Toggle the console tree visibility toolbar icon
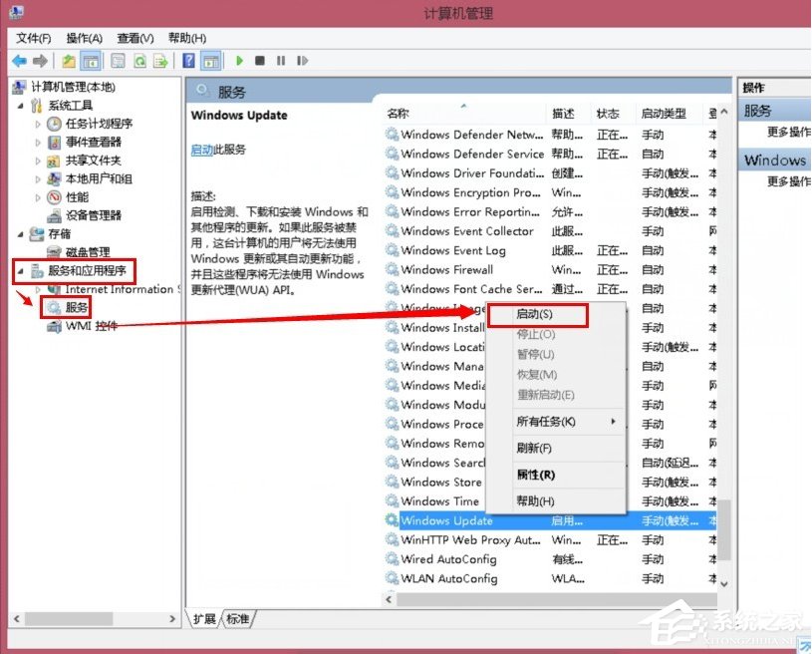This screenshot has height=654, width=812. tap(90, 61)
